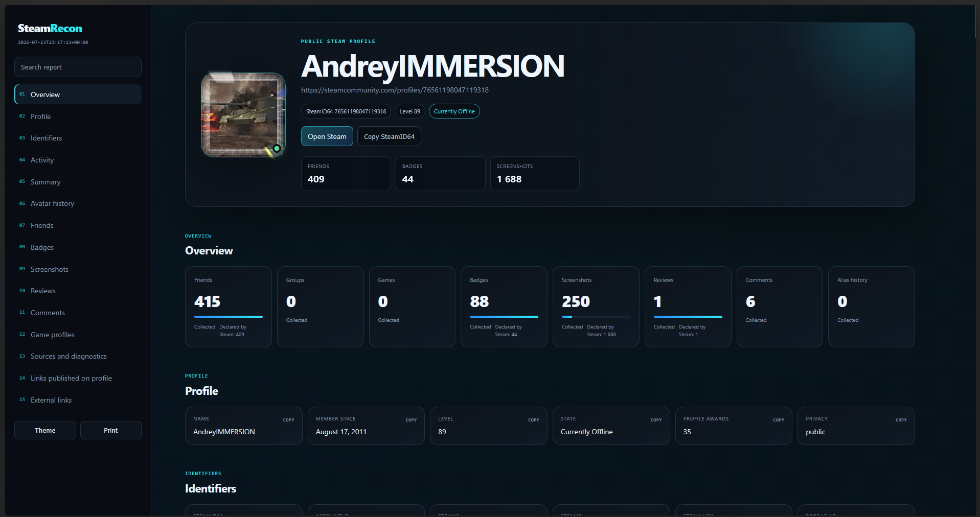Screen dimensions: 980x517
Task: Copy the MEMBER SINCE value
Action: pyautogui.click(x=411, y=420)
